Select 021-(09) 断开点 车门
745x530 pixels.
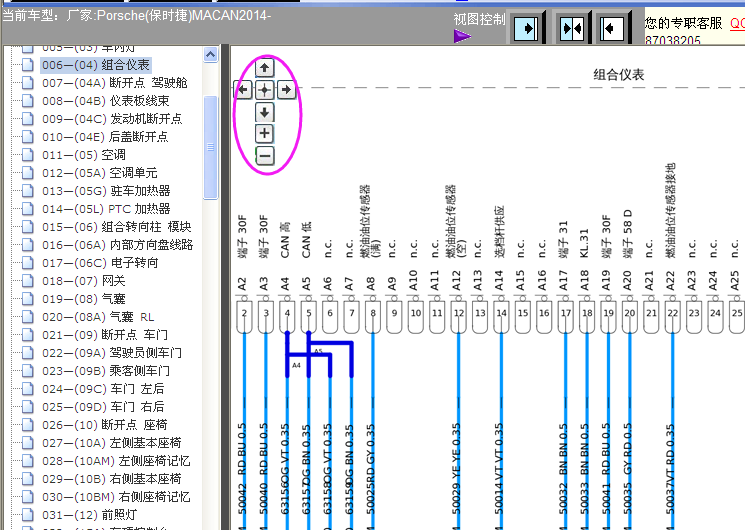pyautogui.click(x=105, y=335)
